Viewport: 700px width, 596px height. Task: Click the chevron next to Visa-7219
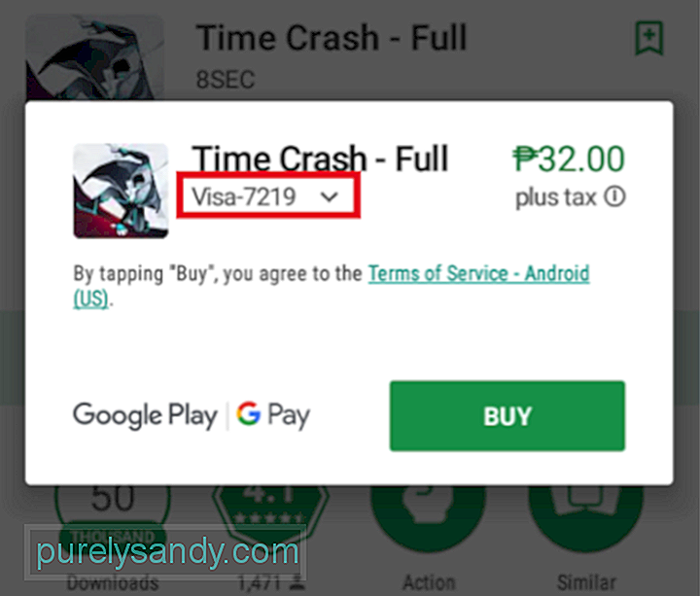[330, 196]
